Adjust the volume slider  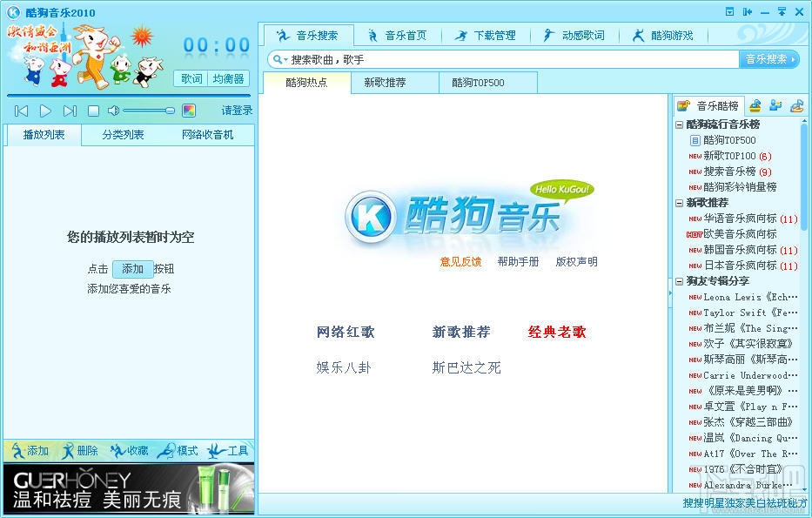point(149,110)
